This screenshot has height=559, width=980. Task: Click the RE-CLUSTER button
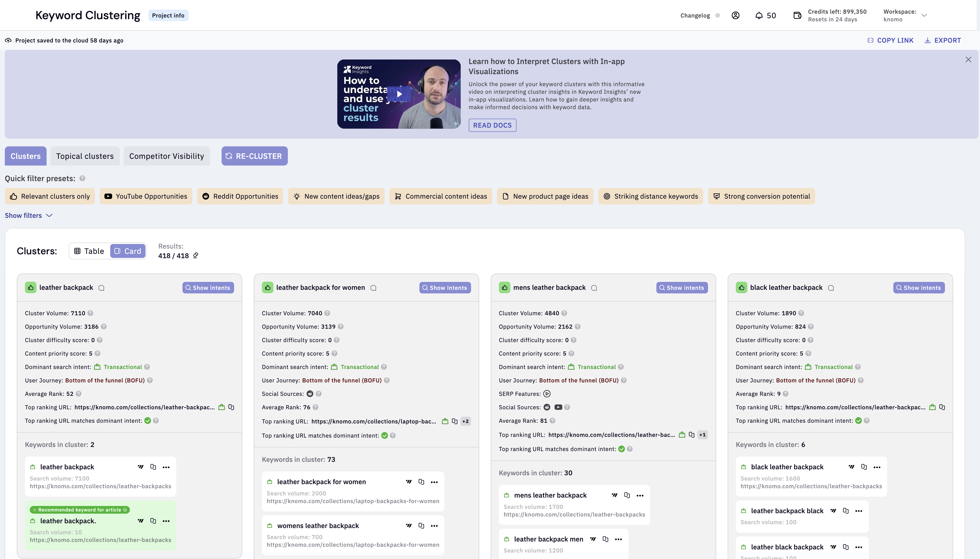[x=254, y=156]
